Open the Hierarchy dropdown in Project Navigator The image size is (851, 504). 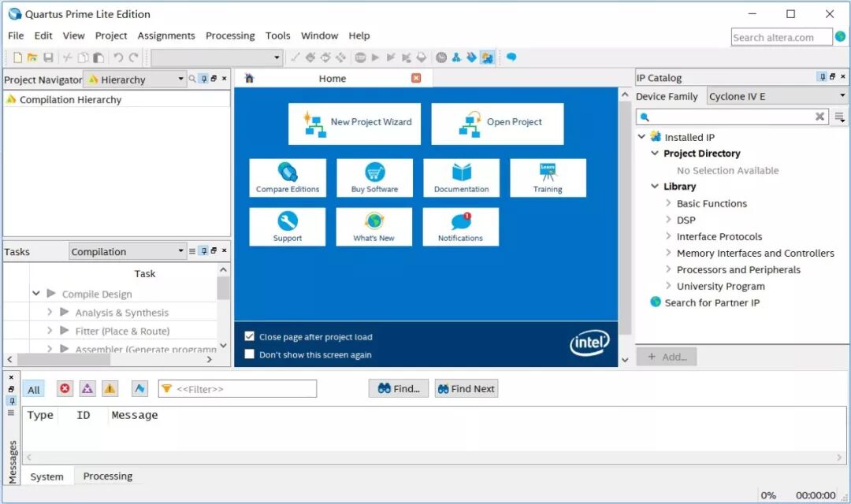[136, 80]
